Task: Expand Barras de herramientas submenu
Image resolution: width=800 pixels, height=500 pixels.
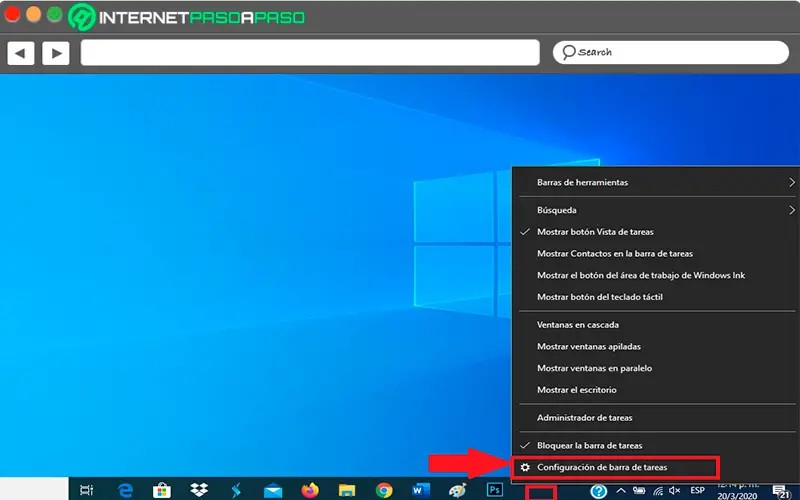Action: pyautogui.click(x=656, y=182)
